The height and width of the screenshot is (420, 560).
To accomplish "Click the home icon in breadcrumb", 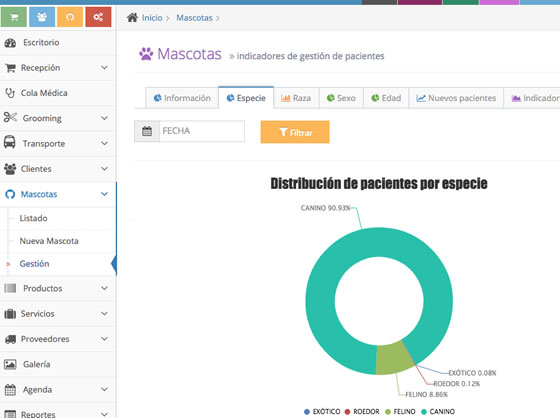I will (x=132, y=18).
